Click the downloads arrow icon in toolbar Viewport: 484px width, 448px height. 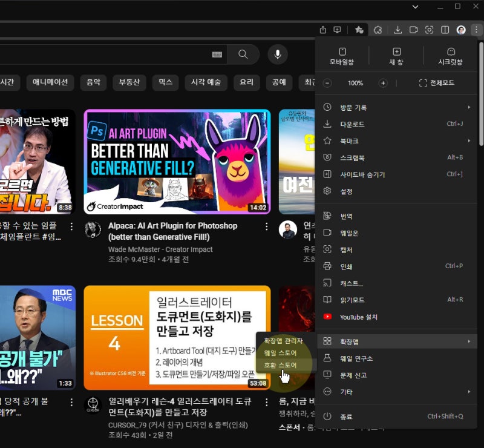pos(397,30)
